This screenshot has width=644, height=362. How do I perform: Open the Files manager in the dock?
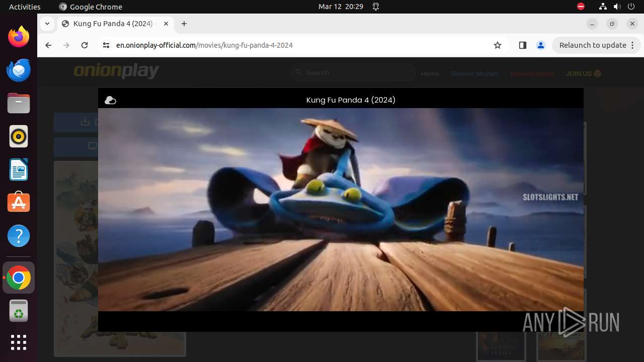click(x=19, y=103)
